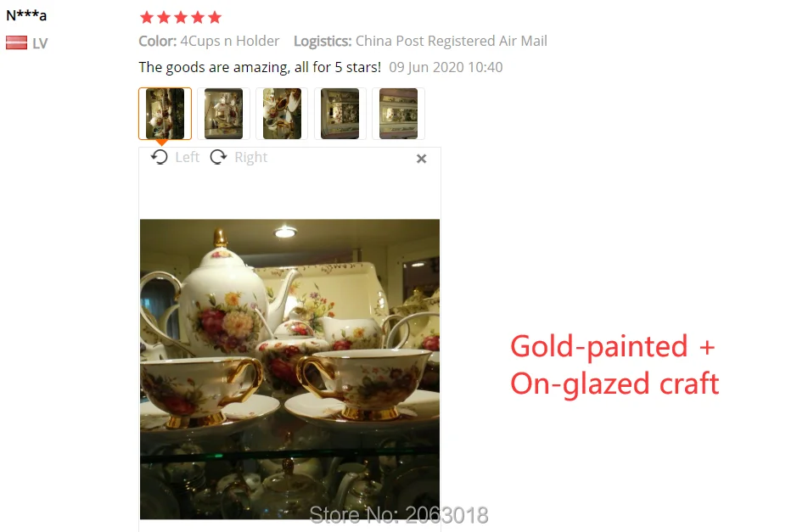Select the first highlighted review thumbnail

(x=166, y=114)
